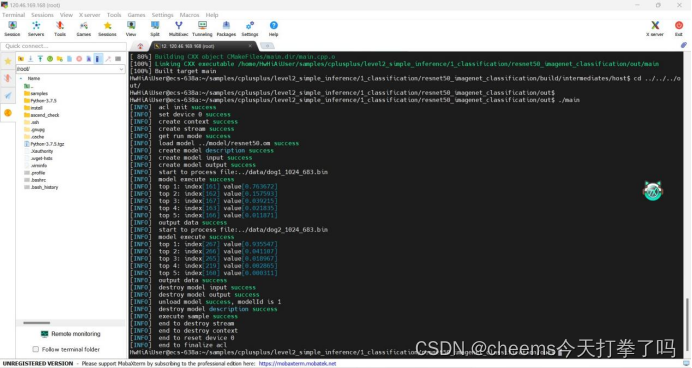Screen dimensions: 692x368
Task: Open the mobaxterm.mobatek.net link
Action: click(x=297, y=364)
